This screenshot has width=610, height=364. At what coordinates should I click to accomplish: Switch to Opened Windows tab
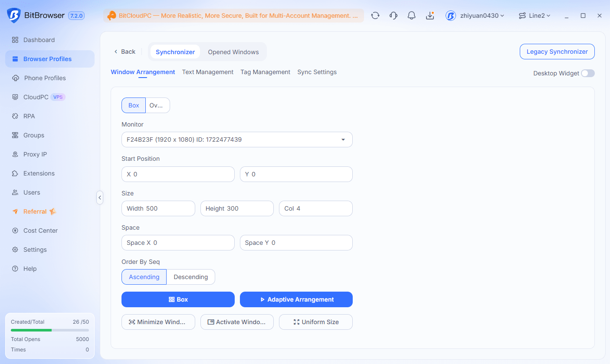[233, 52]
